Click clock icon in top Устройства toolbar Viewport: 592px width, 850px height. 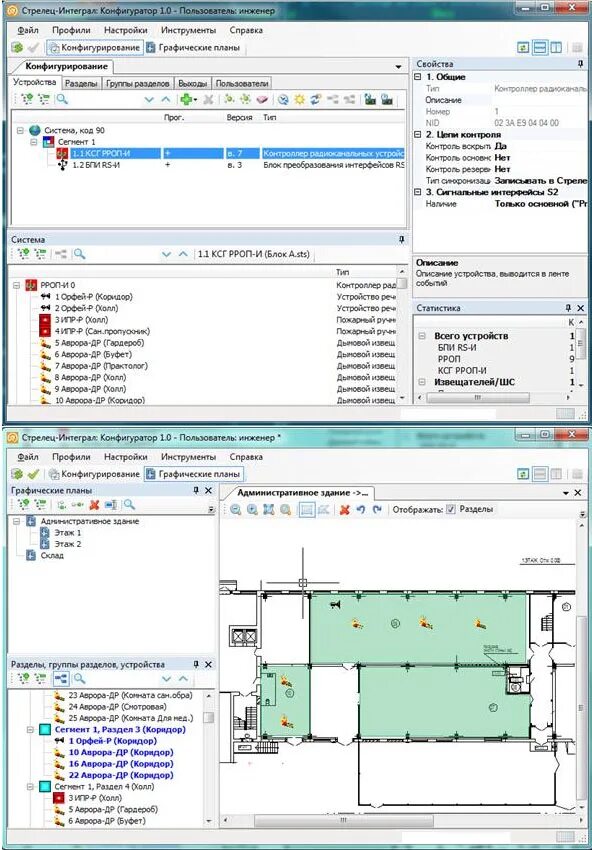point(282,100)
